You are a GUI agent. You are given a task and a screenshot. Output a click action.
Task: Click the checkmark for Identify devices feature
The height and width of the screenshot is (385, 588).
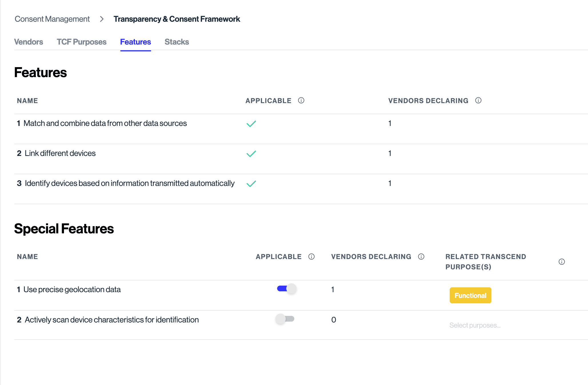(251, 183)
